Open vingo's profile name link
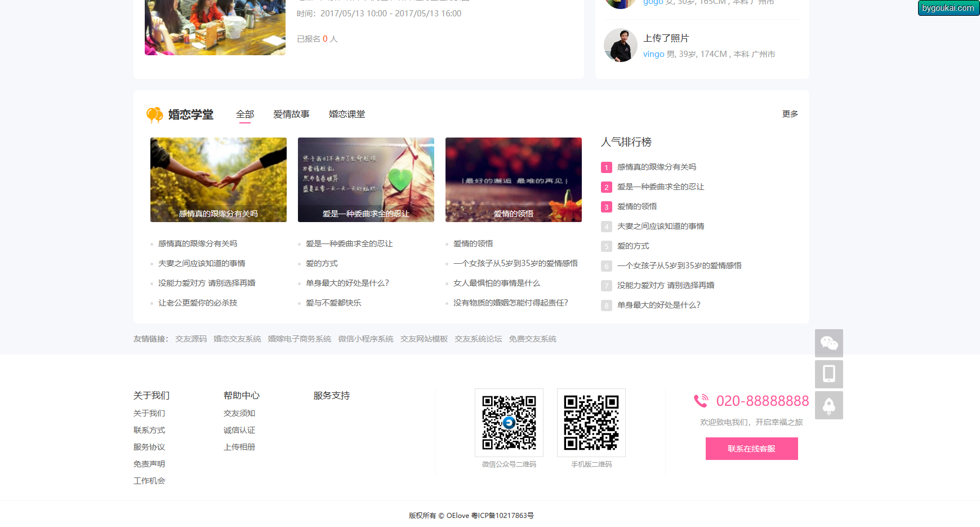 [x=654, y=54]
